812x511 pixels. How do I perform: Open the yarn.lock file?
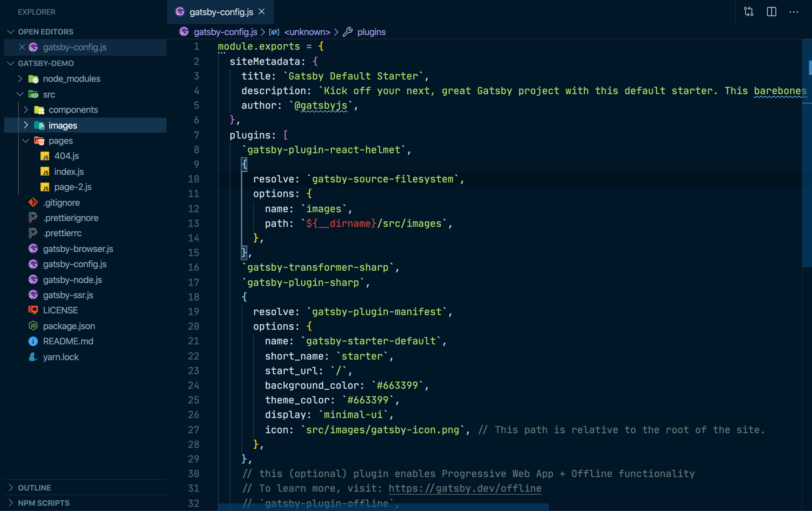pos(61,357)
